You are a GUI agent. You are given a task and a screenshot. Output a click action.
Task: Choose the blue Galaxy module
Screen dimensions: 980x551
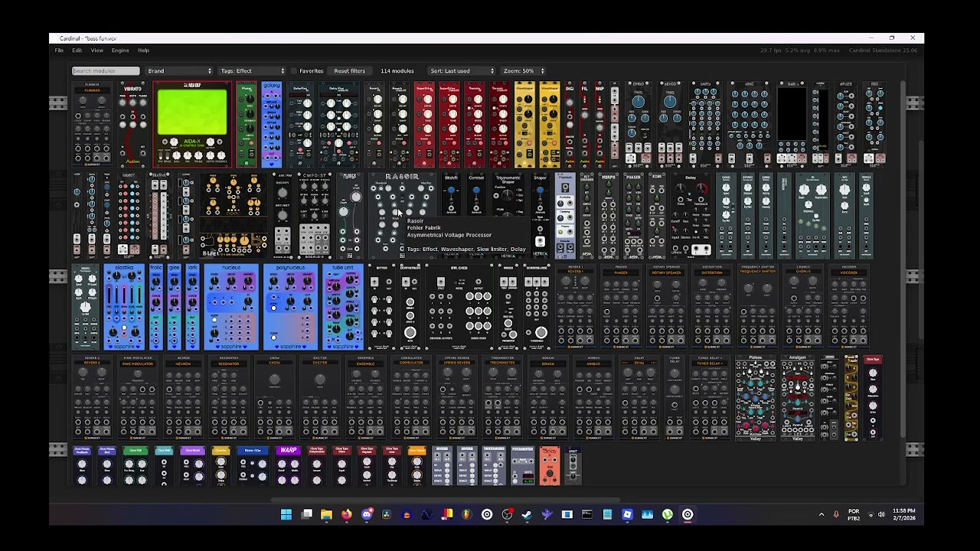pyautogui.click(x=272, y=125)
